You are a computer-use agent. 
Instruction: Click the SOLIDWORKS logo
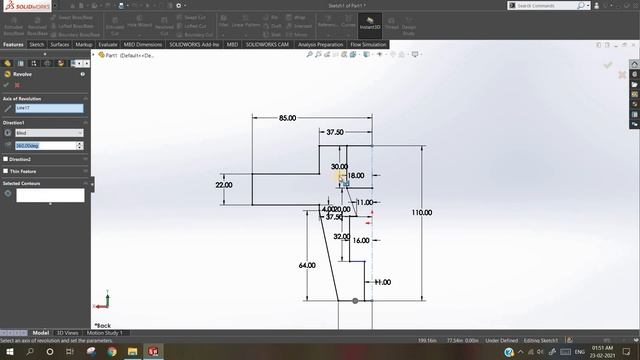point(27,6)
